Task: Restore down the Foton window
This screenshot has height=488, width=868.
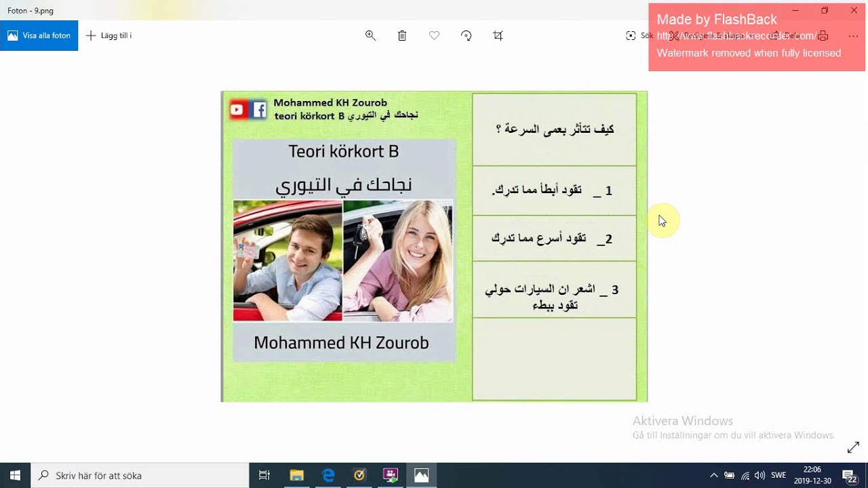Action: [825, 10]
